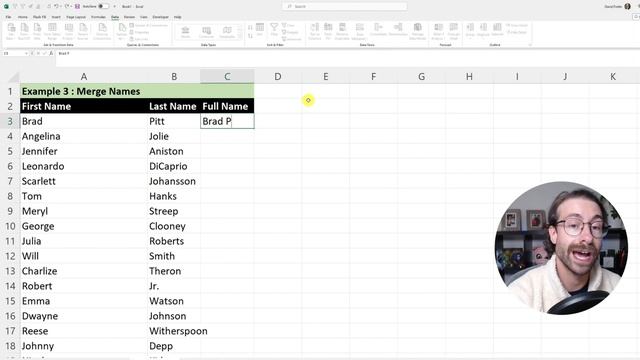Import data From Web

point(37,31)
